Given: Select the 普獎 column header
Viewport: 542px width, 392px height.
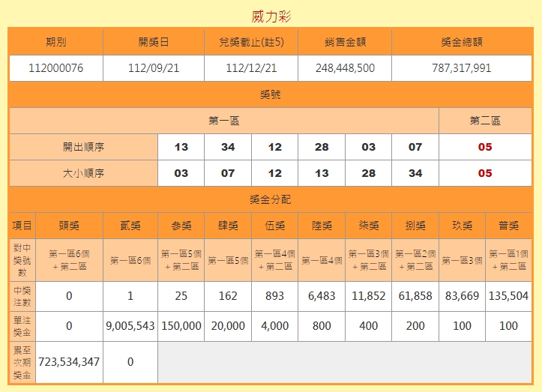Looking at the screenshot, I should (x=508, y=226).
